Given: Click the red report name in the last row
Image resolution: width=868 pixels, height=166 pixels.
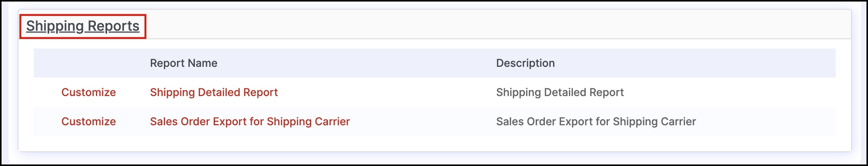Looking at the screenshot, I should coord(250,121).
